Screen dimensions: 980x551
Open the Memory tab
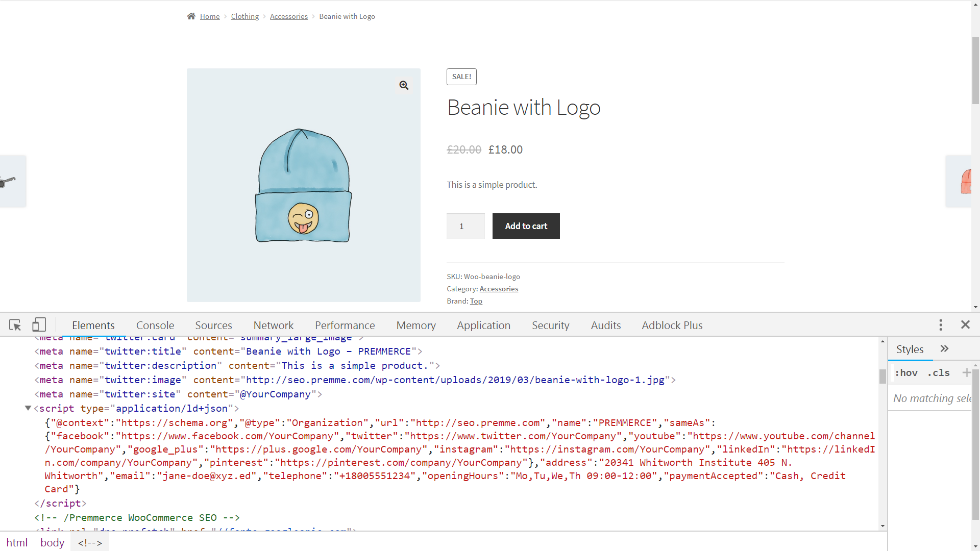(416, 325)
